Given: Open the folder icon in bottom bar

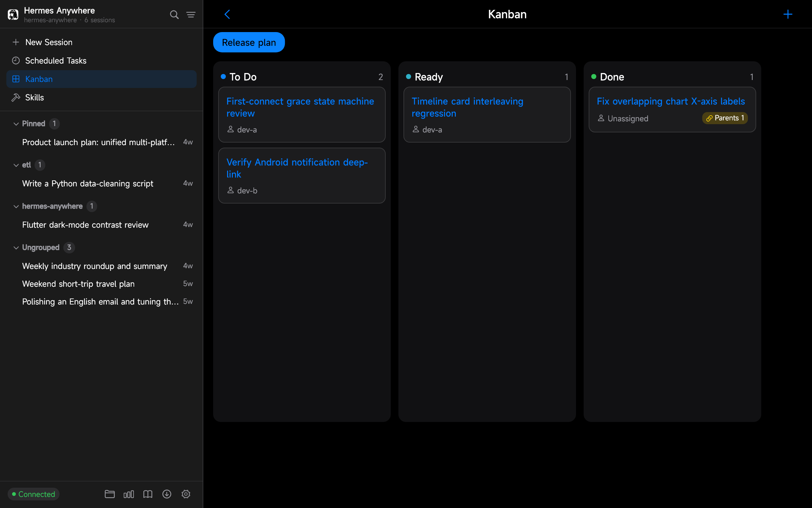Looking at the screenshot, I should tap(110, 494).
